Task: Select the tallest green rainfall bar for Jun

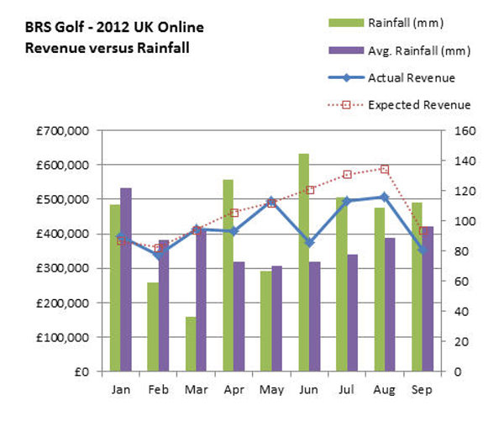Action: tap(303, 262)
